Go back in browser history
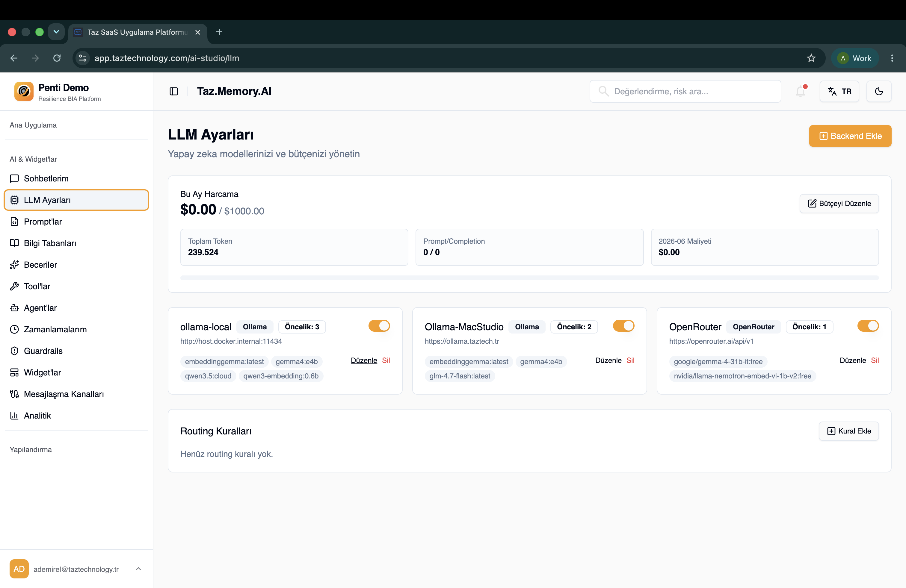 [x=14, y=58]
